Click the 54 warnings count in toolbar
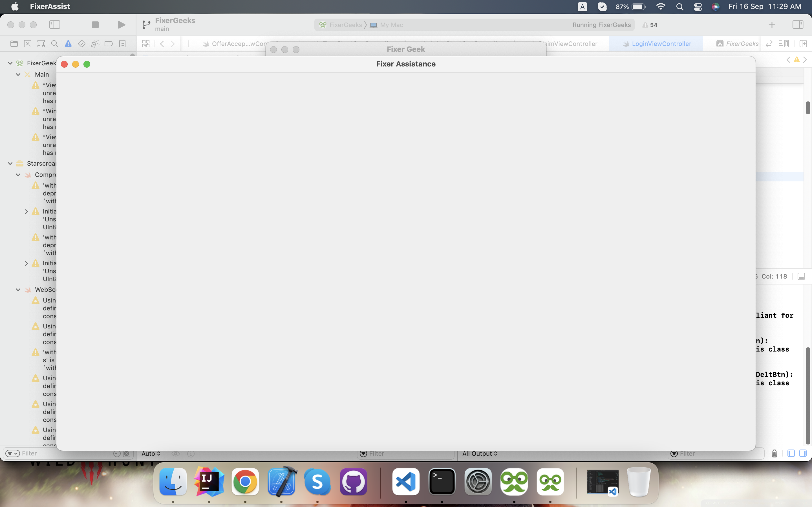 tap(650, 25)
